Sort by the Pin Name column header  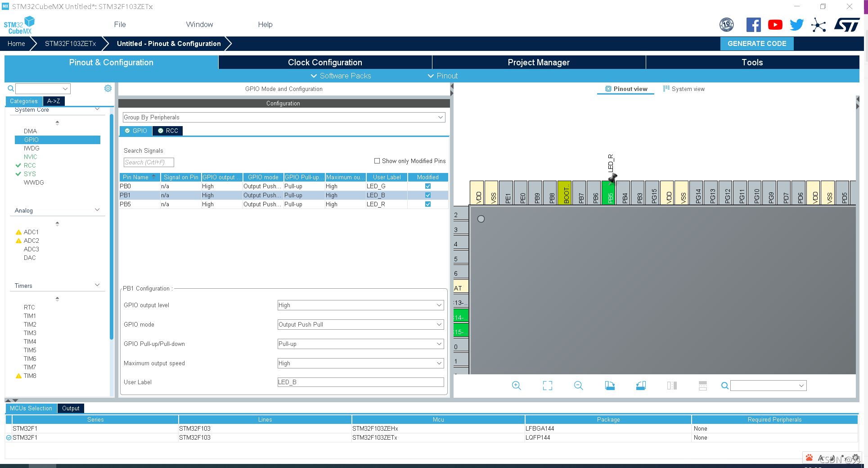pos(139,177)
